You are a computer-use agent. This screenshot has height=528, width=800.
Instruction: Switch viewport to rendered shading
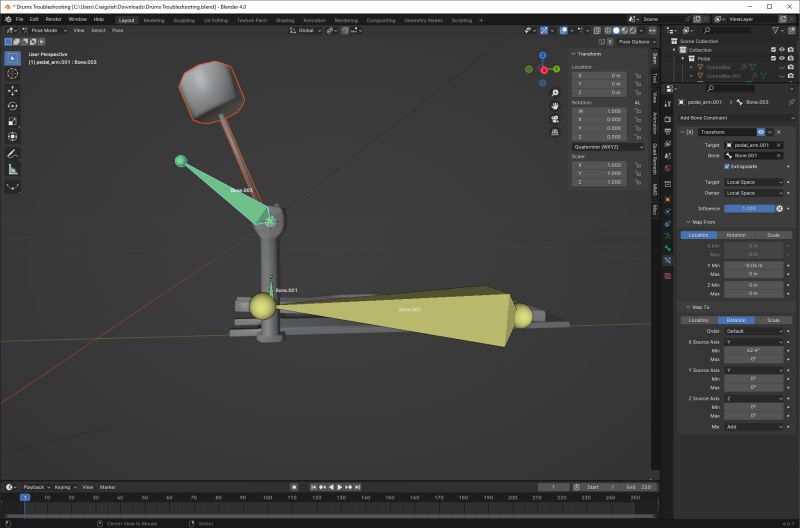pos(633,31)
